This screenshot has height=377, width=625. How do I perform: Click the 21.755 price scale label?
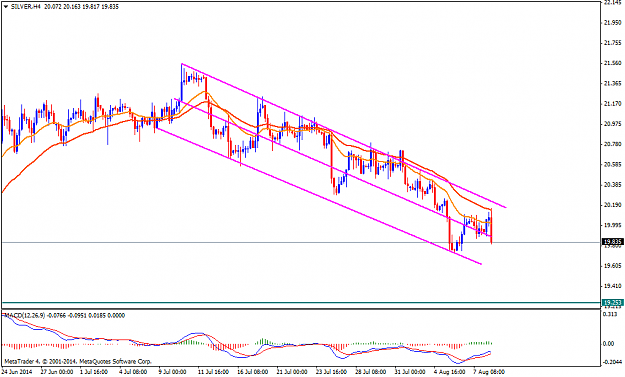point(613,43)
